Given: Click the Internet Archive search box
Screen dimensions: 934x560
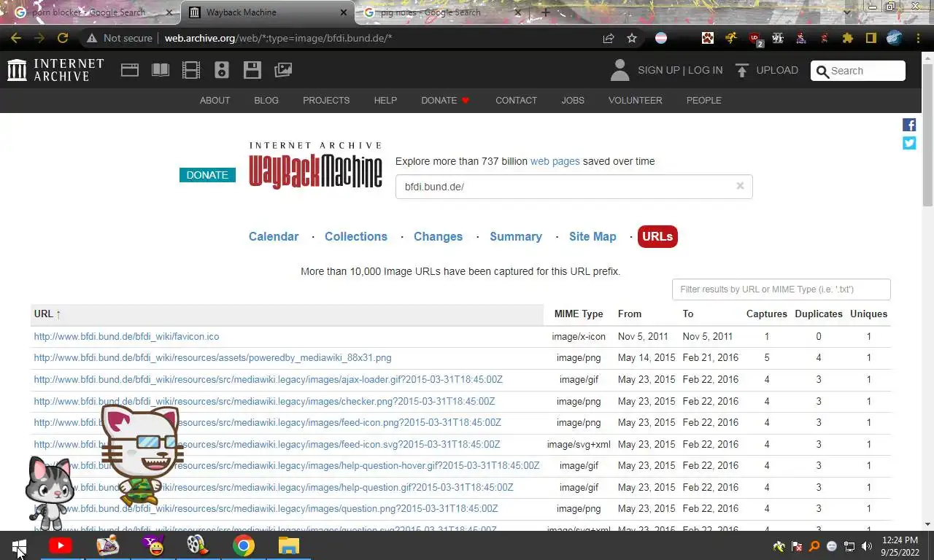Looking at the screenshot, I should pyautogui.click(x=858, y=71).
